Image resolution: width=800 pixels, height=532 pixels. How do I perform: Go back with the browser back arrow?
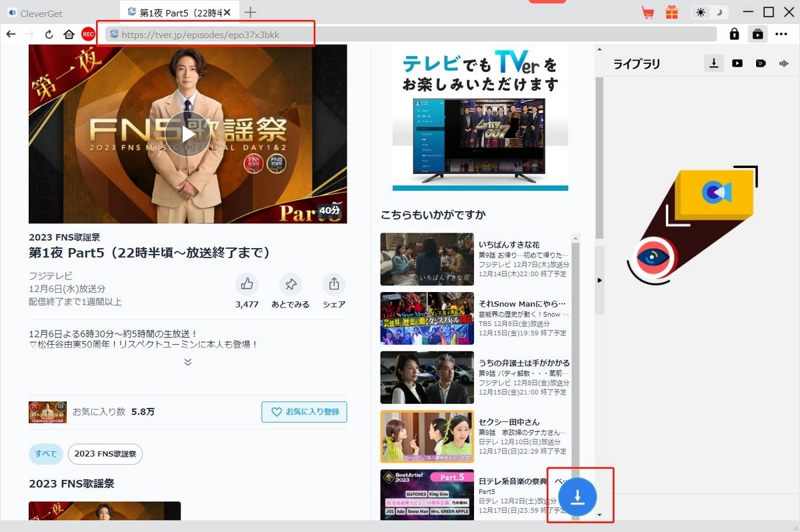point(11,34)
